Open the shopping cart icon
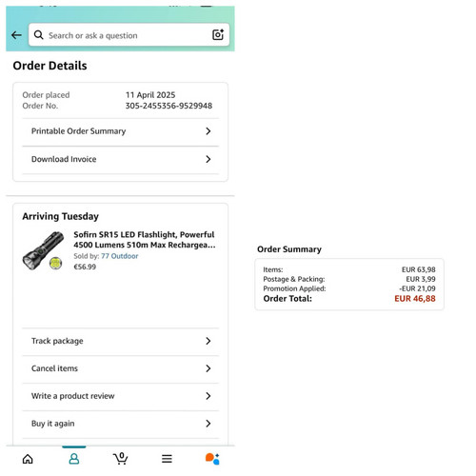This screenshot has width=476, height=476. [121, 459]
